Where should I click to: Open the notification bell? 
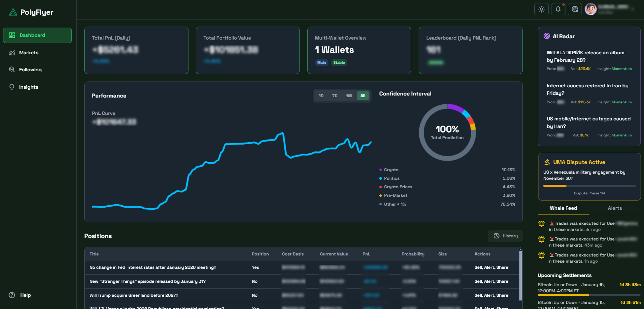[x=558, y=9]
